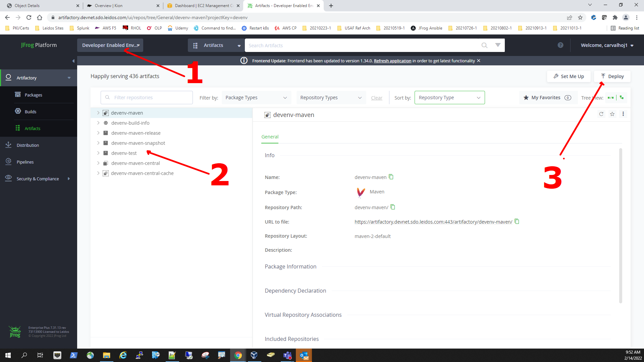Open Microsoft Teams from the taskbar
Image resolution: width=644 pixels, height=362 pixels.
click(287, 355)
